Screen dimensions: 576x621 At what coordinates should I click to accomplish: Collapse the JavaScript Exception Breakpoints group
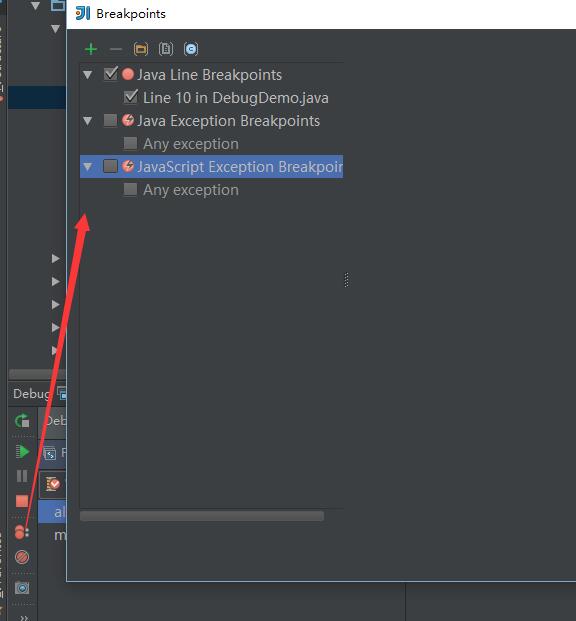pos(88,167)
